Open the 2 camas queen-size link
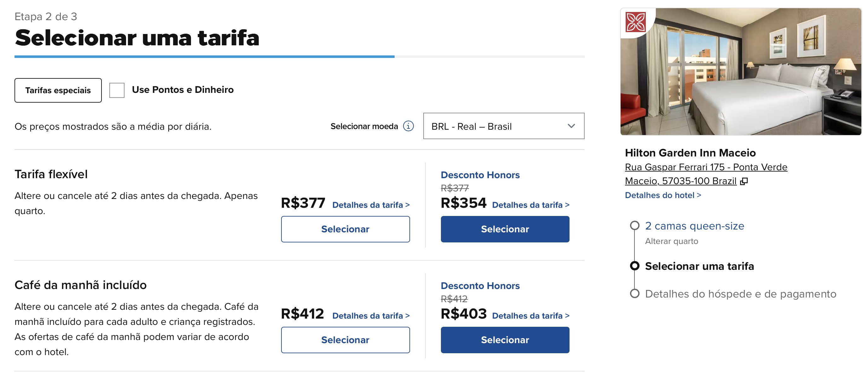The width and height of the screenshot is (868, 374). pyautogui.click(x=694, y=226)
